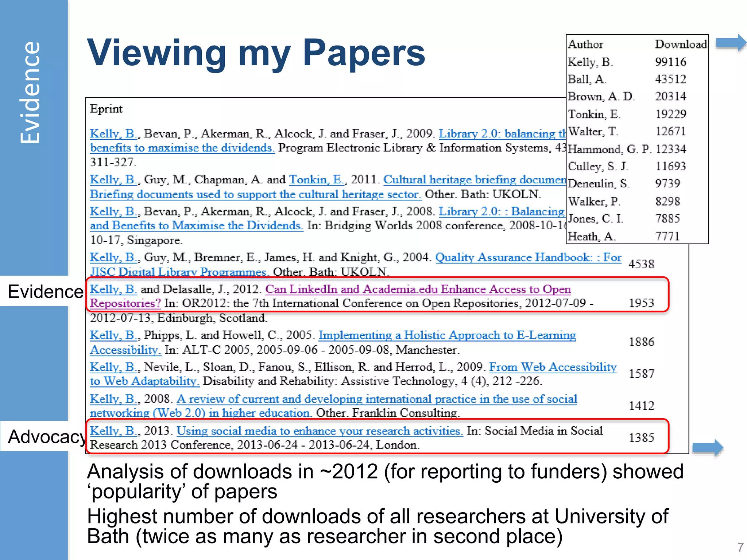Click download count 1953
Viewport: 747px width, 560px height.
(642, 303)
